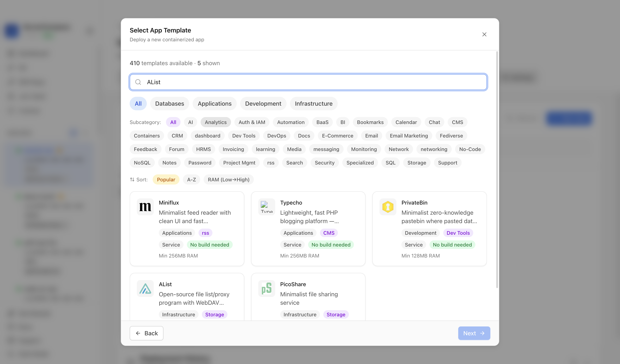Filter by Auth & IAM subcategory
Screen dimensions: 620x364
click(x=252, y=122)
